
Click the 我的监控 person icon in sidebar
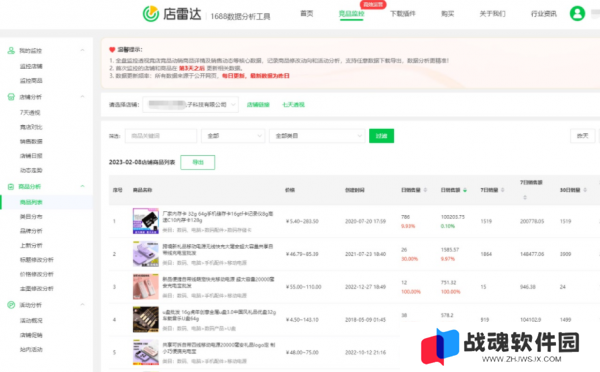(11, 51)
